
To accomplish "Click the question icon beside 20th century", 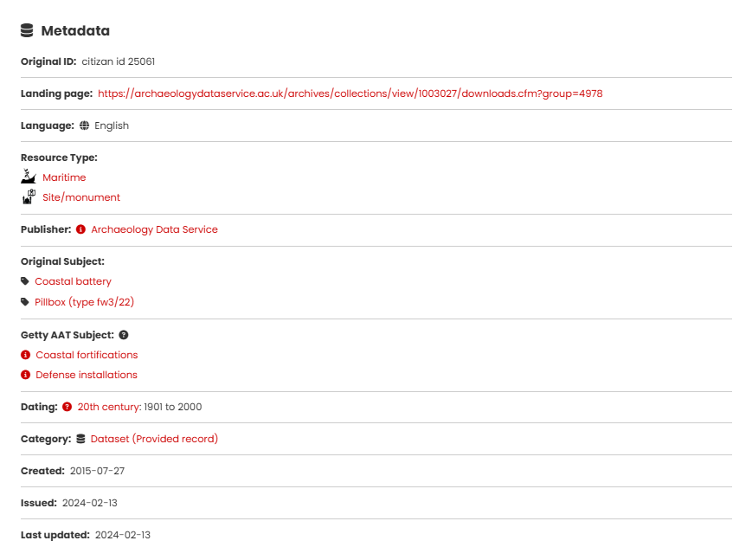I will coord(67,407).
